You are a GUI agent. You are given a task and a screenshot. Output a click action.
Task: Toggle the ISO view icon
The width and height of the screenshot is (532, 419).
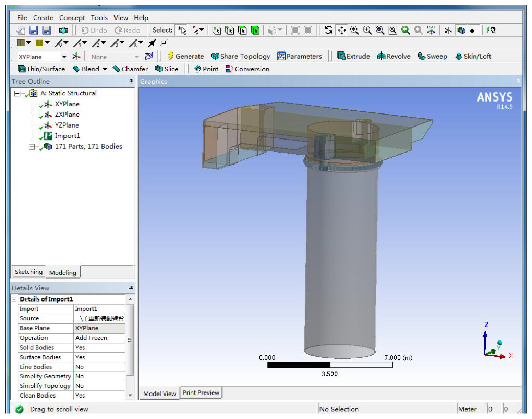[x=431, y=30]
